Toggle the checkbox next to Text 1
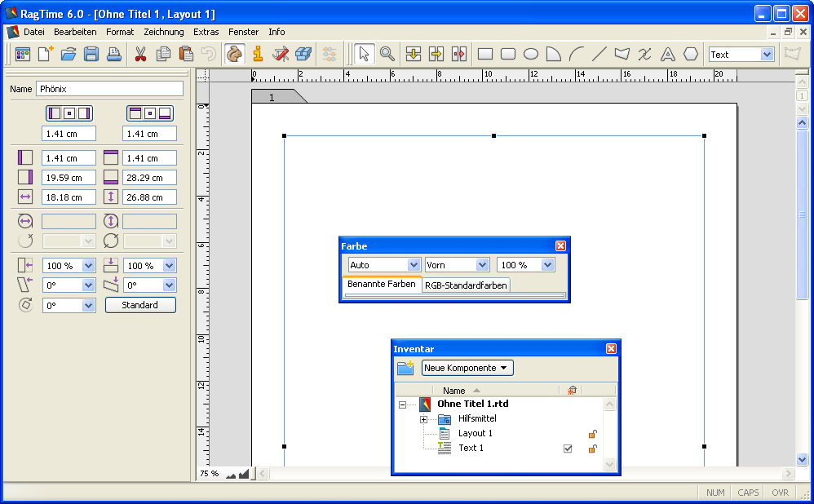This screenshot has width=814, height=504. pos(568,449)
